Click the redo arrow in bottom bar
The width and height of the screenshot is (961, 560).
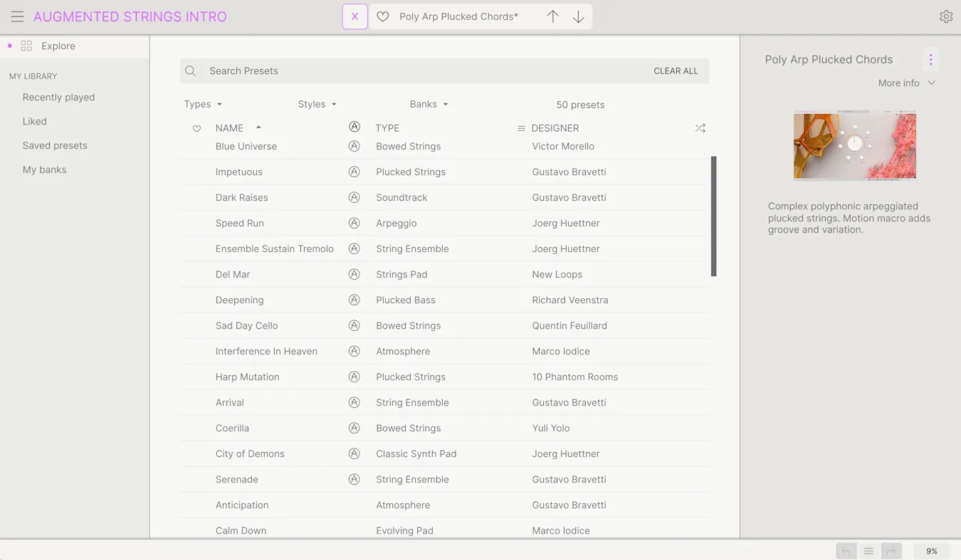coord(891,551)
